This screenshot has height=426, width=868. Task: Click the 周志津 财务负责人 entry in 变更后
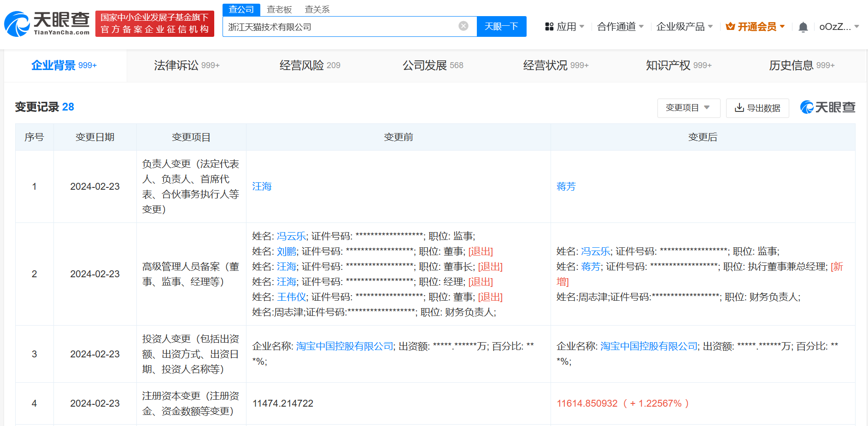[x=678, y=297]
